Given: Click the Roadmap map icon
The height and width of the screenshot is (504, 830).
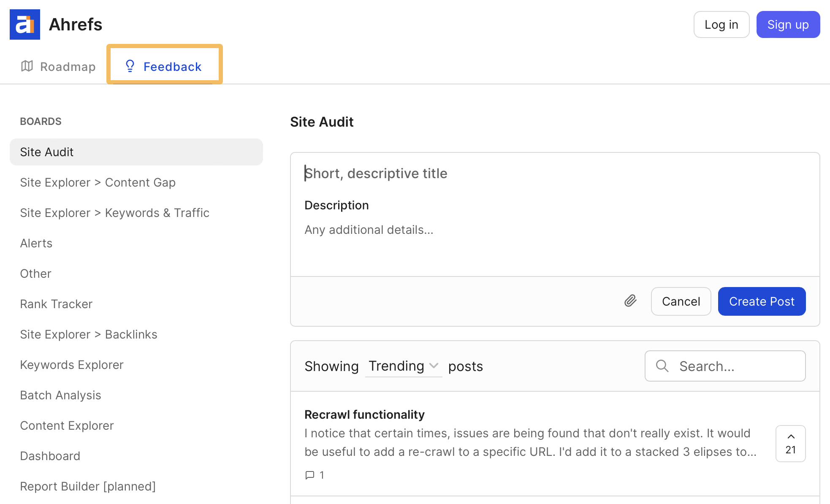Looking at the screenshot, I should point(27,66).
